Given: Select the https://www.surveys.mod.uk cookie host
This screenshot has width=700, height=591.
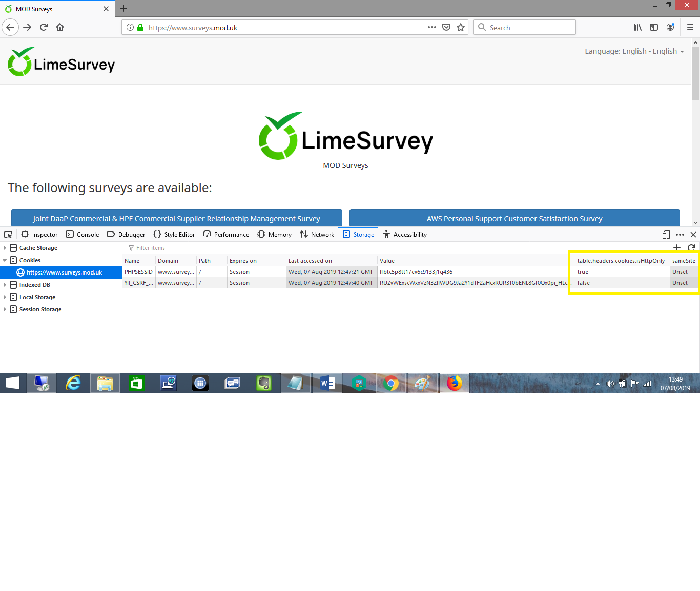Looking at the screenshot, I should click(61, 272).
